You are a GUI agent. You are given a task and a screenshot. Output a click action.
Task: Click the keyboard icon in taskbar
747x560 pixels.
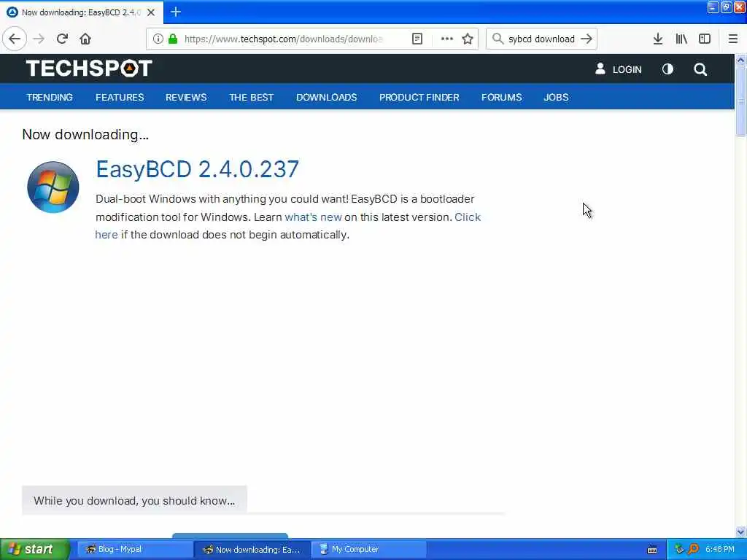652,550
